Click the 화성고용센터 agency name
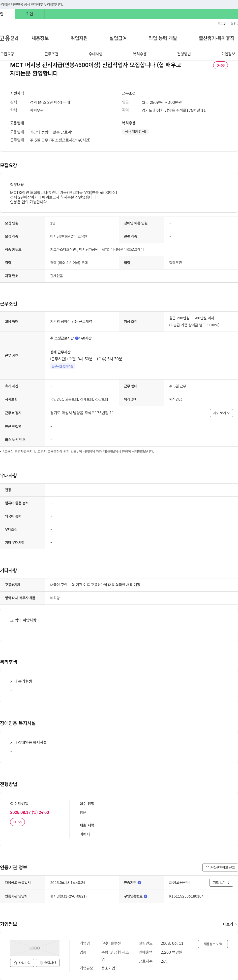Screen dimensions: 238x980 tap(179, 883)
